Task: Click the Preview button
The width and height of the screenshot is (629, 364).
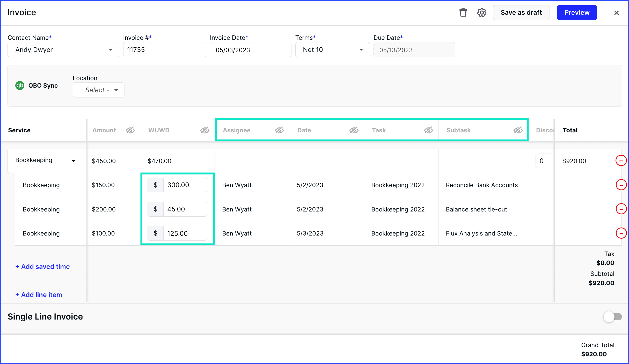Action: point(577,12)
